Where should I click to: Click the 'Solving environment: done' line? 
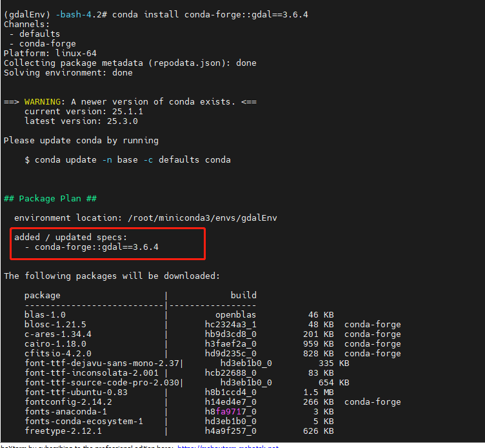click(x=68, y=73)
